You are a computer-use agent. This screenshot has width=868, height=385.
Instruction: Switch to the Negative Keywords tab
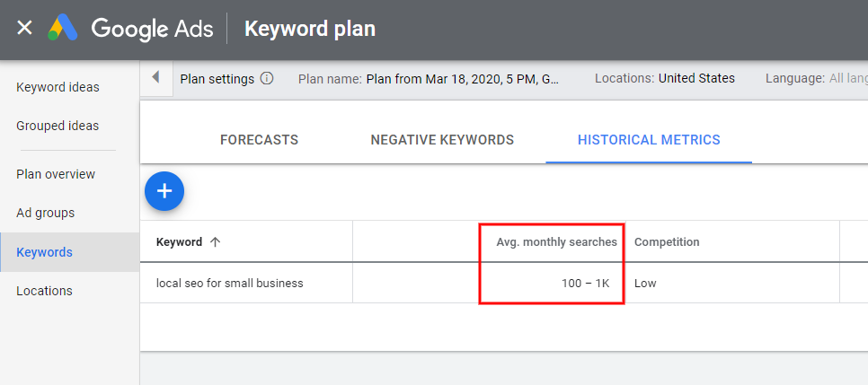(442, 140)
